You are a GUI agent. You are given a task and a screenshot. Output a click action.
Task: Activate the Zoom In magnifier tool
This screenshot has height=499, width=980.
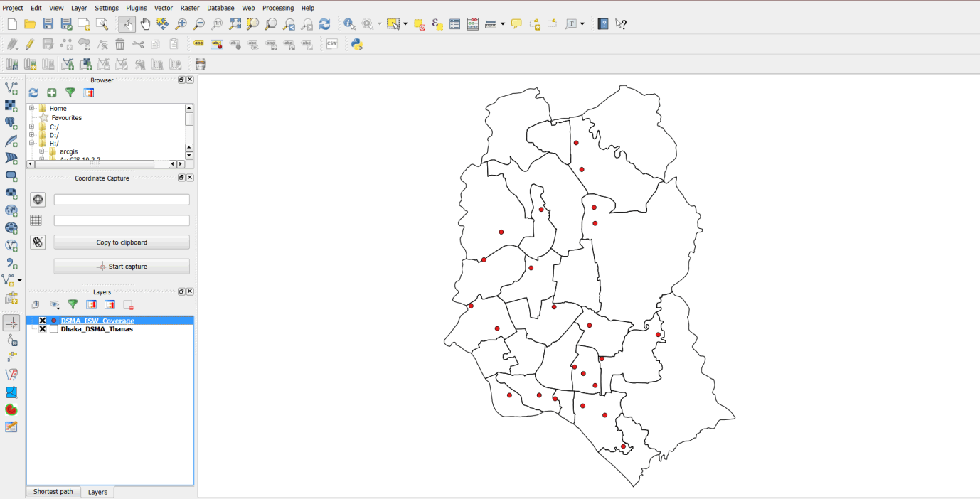click(181, 24)
